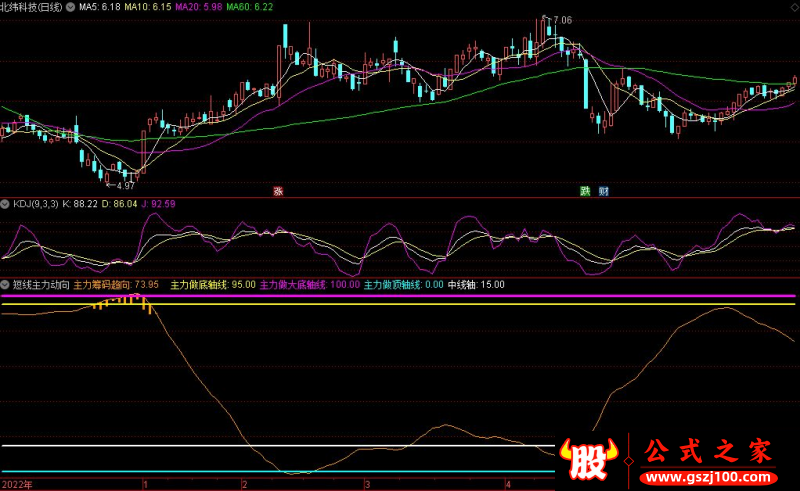The image size is (800, 491).
Task: Select the 主力做顶轴线 cyan label
Action: pyautogui.click(x=403, y=285)
